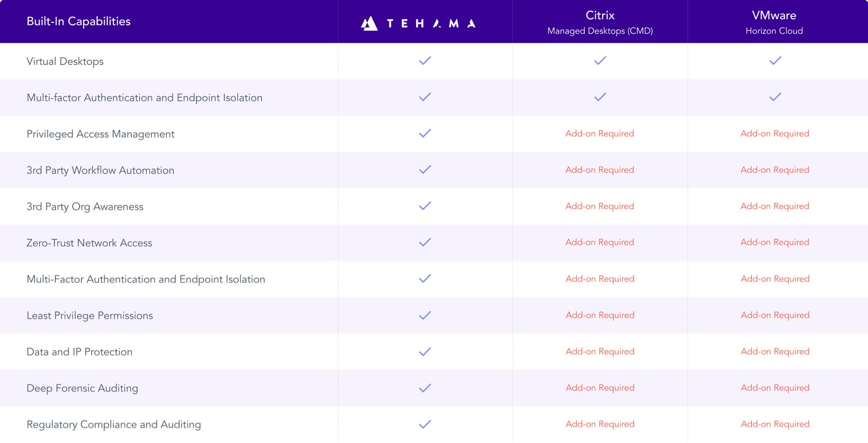Viewport: 868px width, 443px height.
Task: Click the VMware checkmark for Virtual Desktops
Action: click(x=775, y=61)
